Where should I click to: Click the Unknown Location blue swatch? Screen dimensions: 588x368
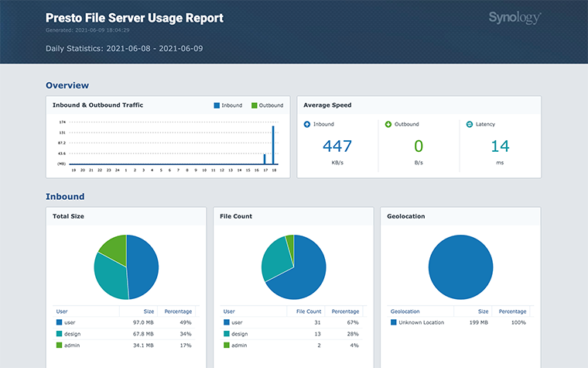point(394,322)
